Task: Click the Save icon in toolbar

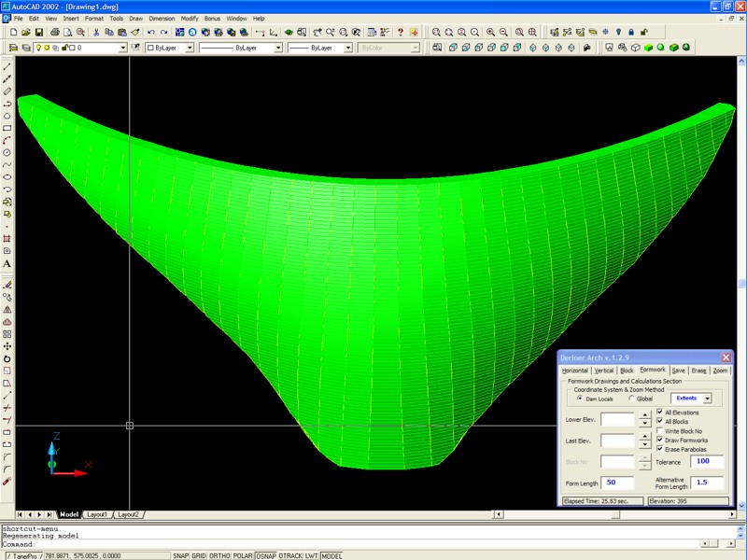Action: (x=39, y=32)
